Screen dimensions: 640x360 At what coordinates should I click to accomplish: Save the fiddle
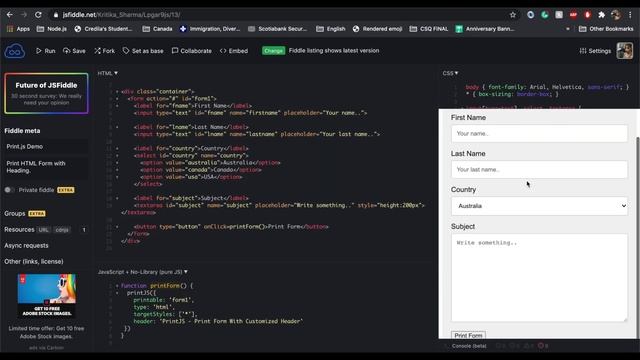(74, 51)
